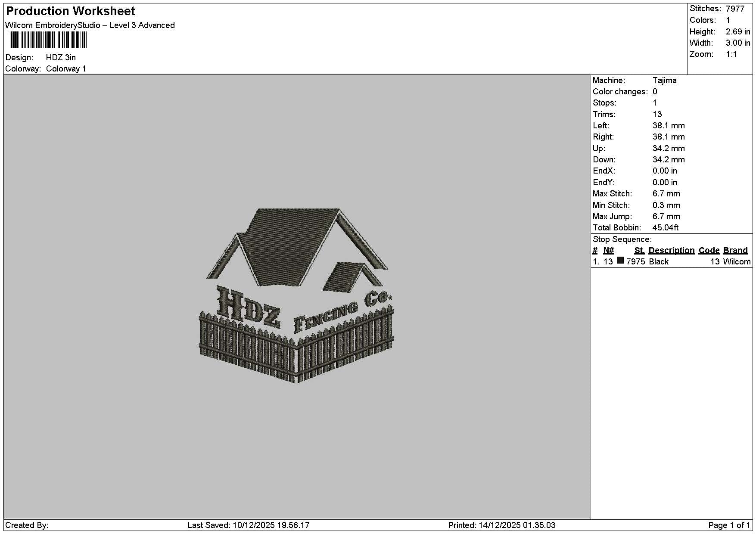
Task: Click the Max Stitch value 6.7 mm
Action: pos(666,194)
